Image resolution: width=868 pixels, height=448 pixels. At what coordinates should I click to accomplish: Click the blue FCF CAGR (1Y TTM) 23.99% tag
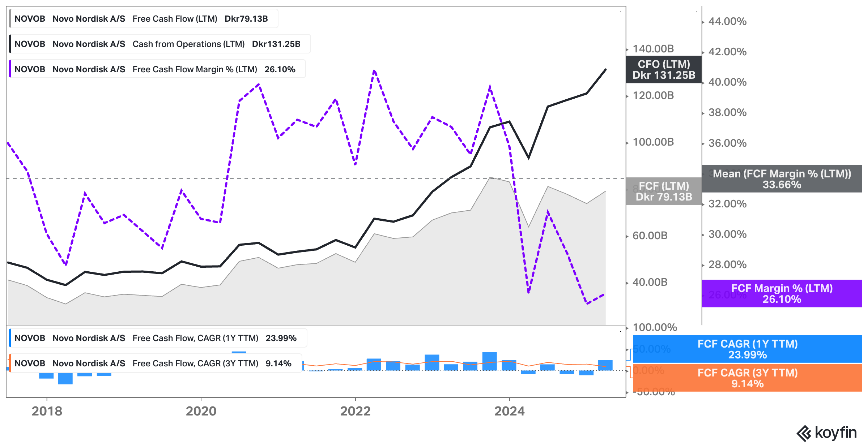(x=747, y=349)
